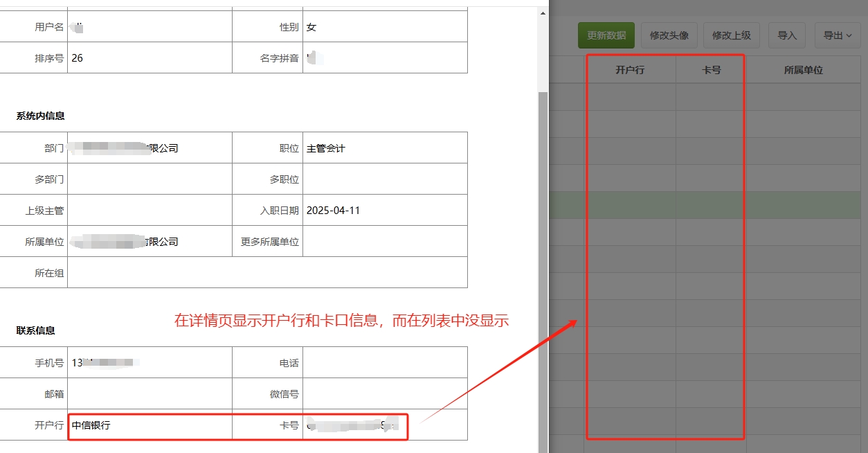Click the blurred 卡号 value in contact info
This screenshot has width=868, height=453.
coord(353,425)
